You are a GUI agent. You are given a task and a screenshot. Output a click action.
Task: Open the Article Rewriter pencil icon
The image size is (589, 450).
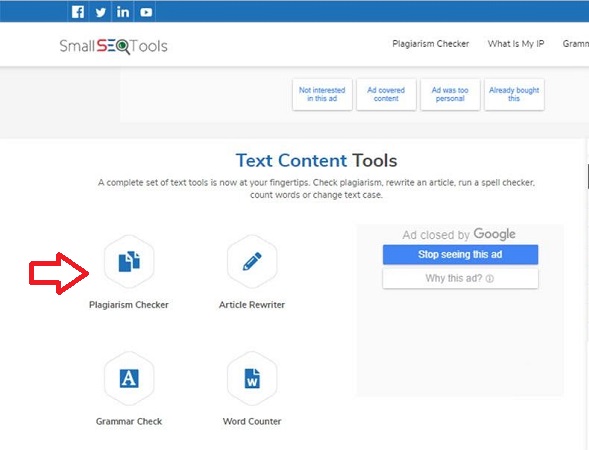click(x=252, y=261)
